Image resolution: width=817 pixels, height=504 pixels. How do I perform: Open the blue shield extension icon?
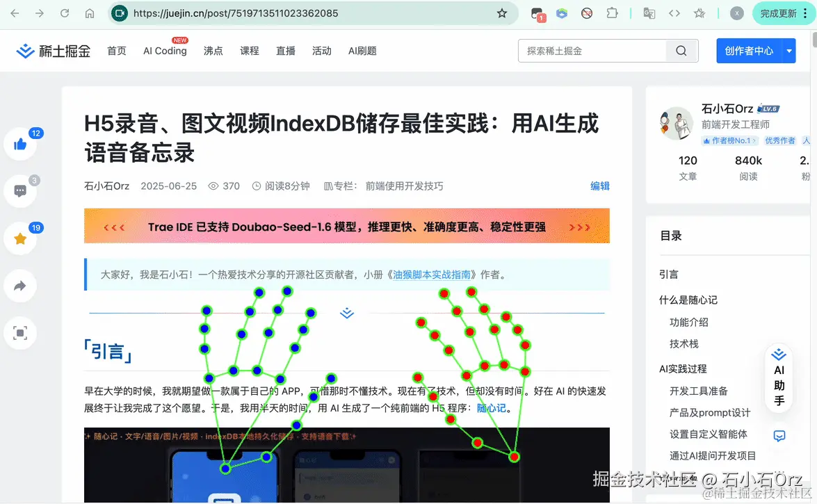(562, 13)
